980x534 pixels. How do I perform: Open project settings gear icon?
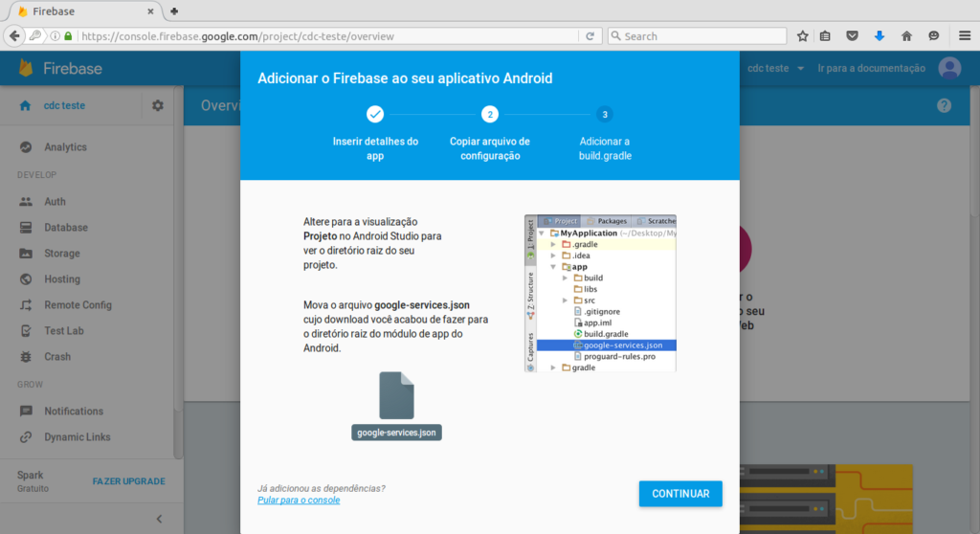coord(158,105)
